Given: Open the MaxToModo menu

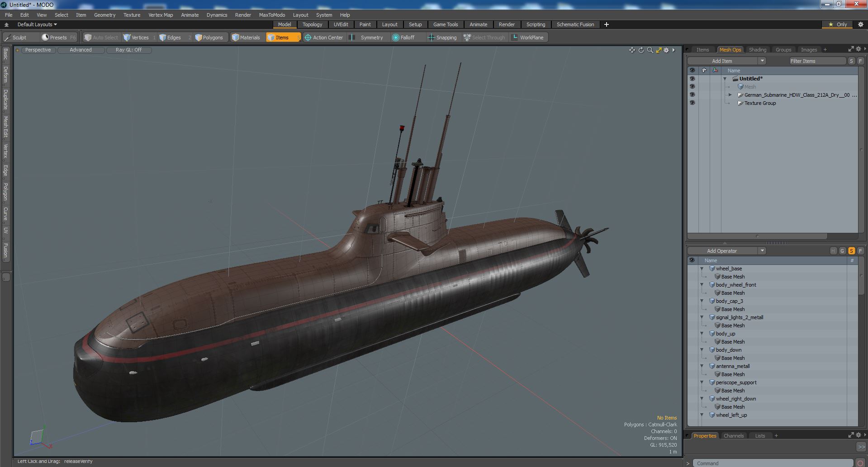Looking at the screenshot, I should pos(272,15).
